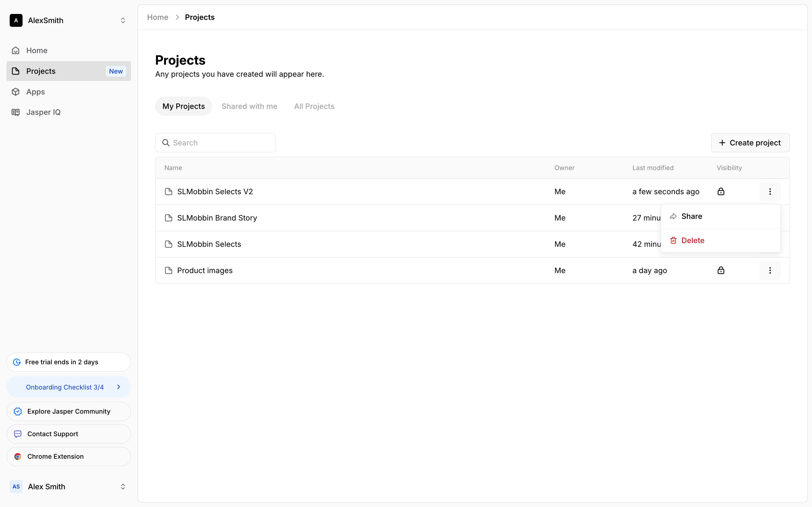Click the Create project button

[x=750, y=143]
